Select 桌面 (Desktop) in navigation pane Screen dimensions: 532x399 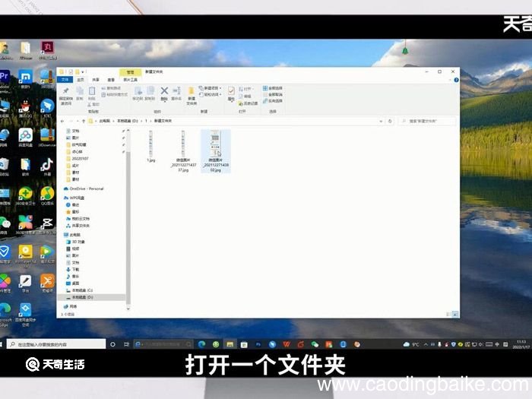coord(73,283)
